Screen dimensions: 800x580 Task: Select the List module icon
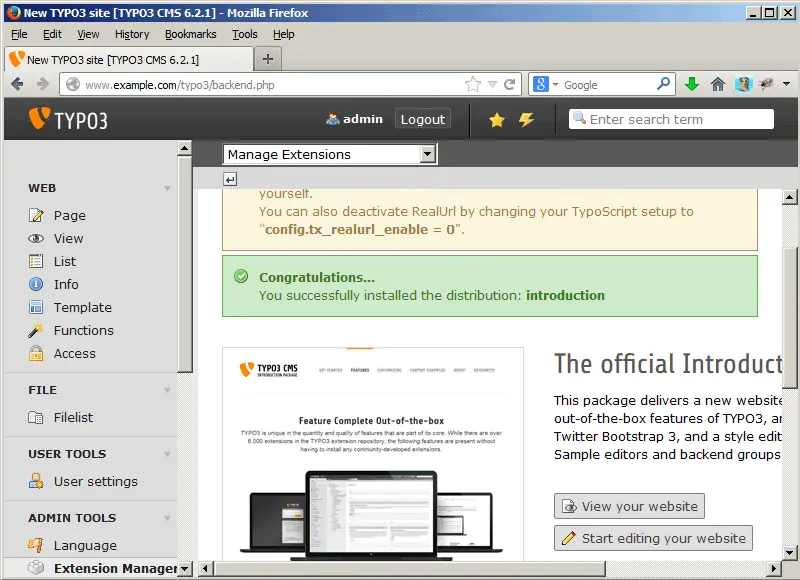point(36,261)
